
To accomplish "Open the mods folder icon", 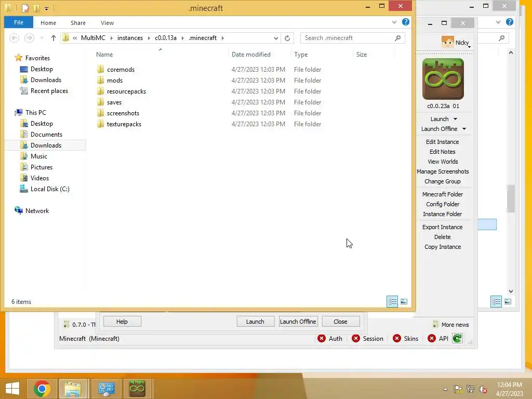I will pos(100,81).
